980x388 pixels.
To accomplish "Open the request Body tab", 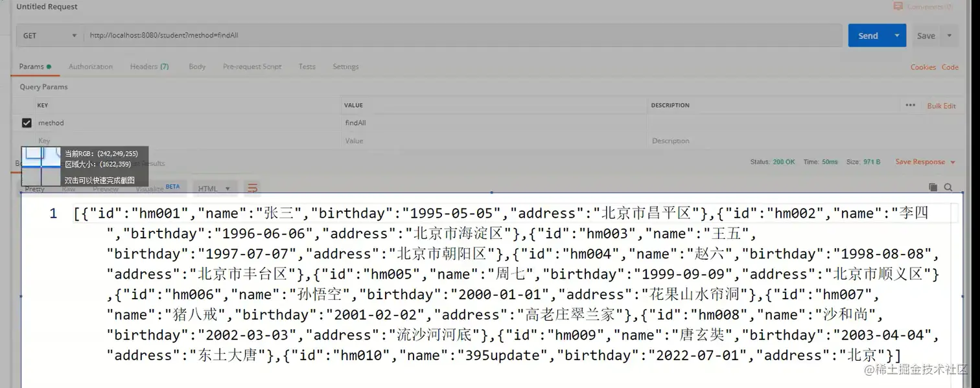I will (197, 67).
